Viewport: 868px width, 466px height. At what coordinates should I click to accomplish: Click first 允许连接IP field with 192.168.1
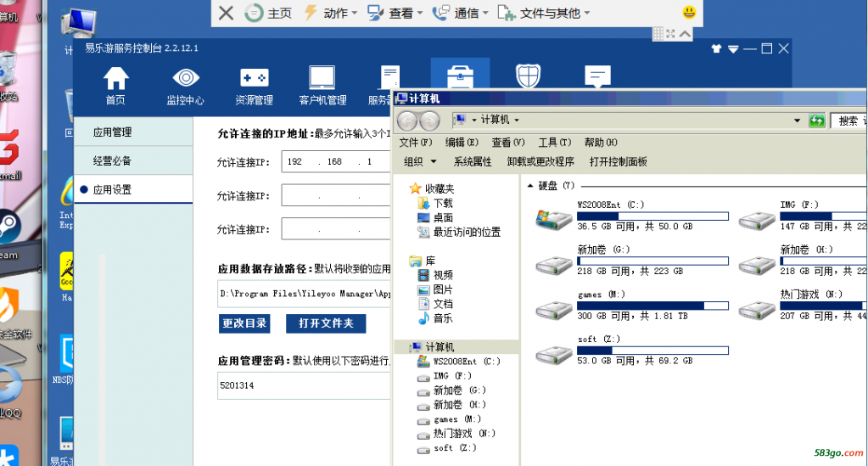point(336,162)
